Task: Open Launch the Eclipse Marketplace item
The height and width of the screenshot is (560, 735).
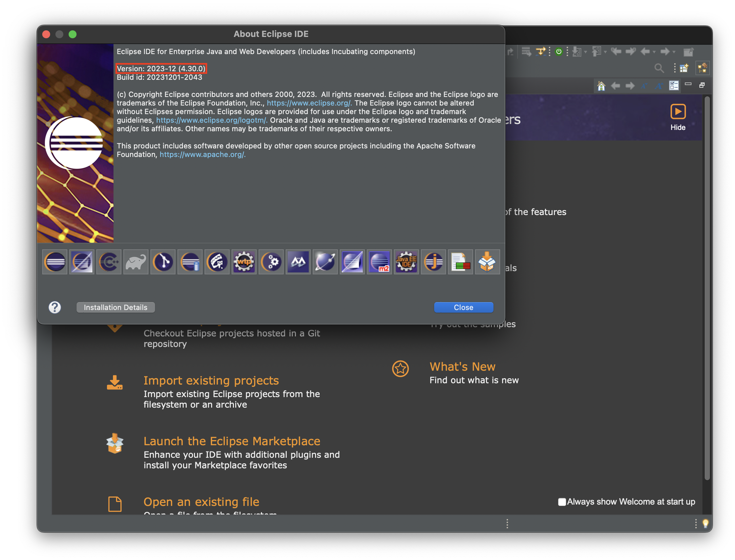Action: point(232,441)
